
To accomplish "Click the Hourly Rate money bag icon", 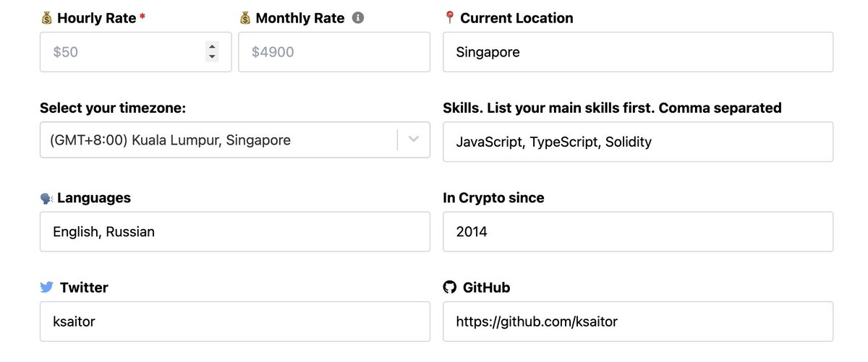I will [x=46, y=18].
